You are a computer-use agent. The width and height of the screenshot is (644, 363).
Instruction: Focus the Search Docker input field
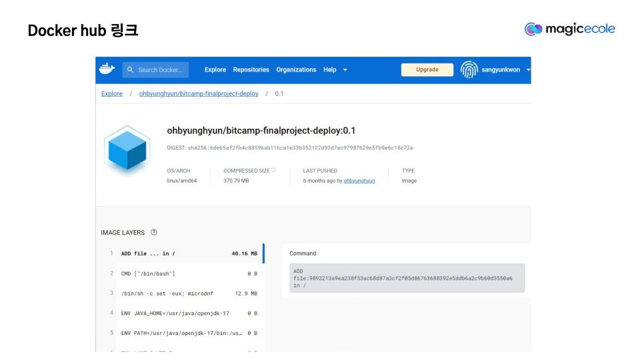click(155, 70)
